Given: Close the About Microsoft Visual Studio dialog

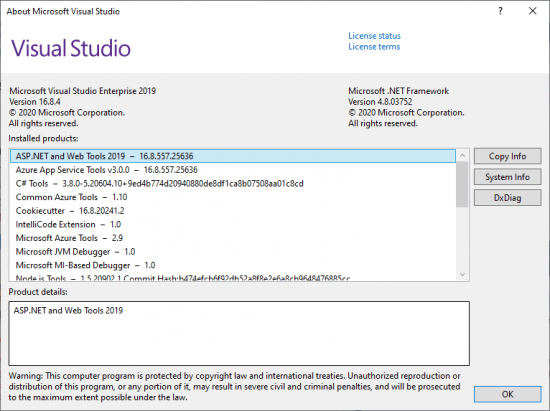Looking at the screenshot, I should (x=532, y=11).
